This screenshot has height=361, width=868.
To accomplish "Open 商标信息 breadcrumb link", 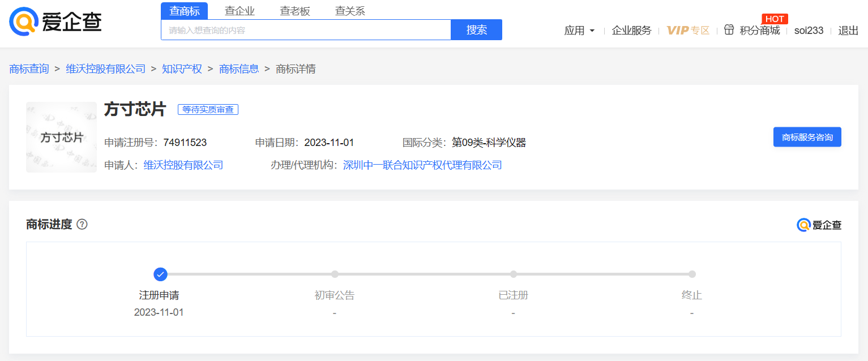I will click(239, 69).
